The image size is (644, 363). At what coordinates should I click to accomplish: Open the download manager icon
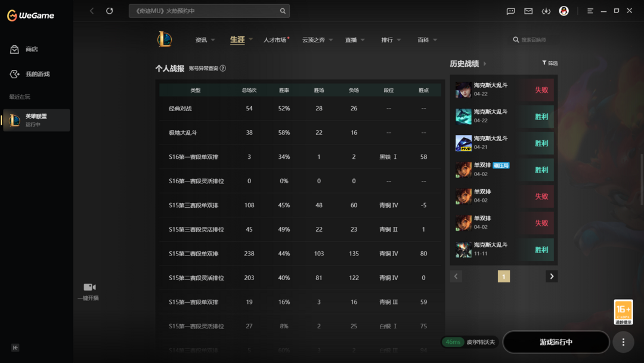pos(546,11)
